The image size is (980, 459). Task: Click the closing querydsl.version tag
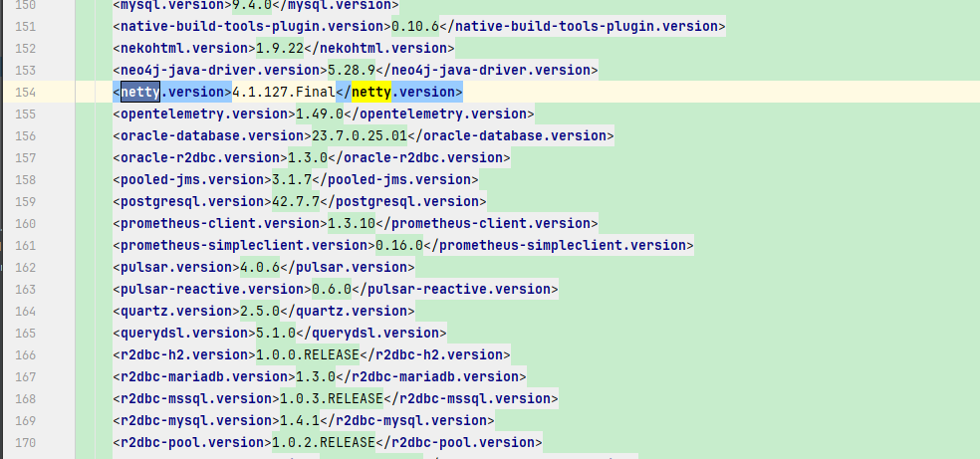[x=371, y=333]
